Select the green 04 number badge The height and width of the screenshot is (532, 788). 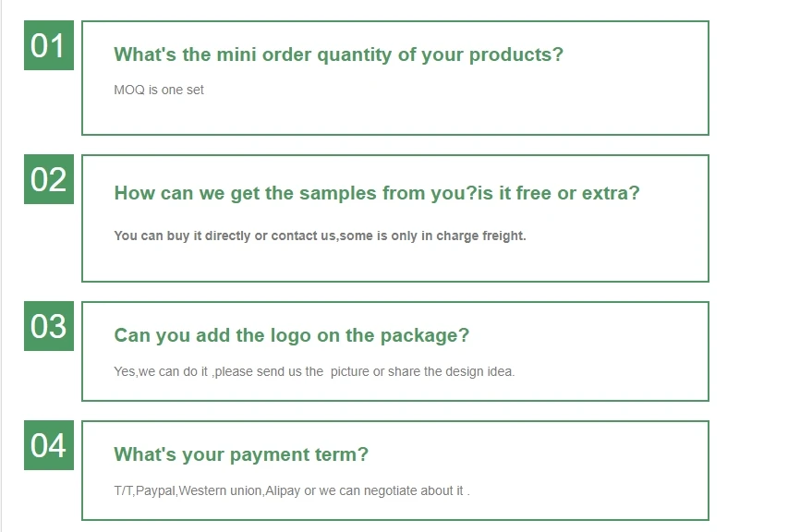coord(48,445)
